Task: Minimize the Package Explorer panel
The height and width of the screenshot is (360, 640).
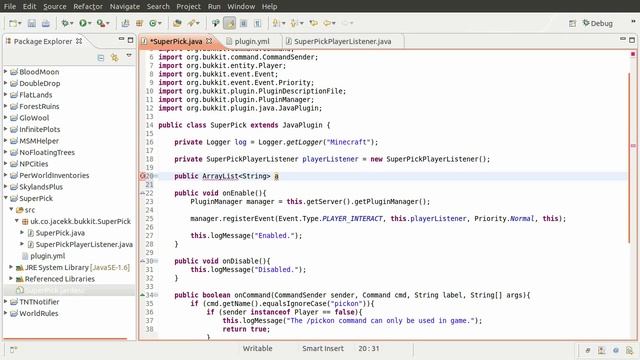Action: coord(121,39)
